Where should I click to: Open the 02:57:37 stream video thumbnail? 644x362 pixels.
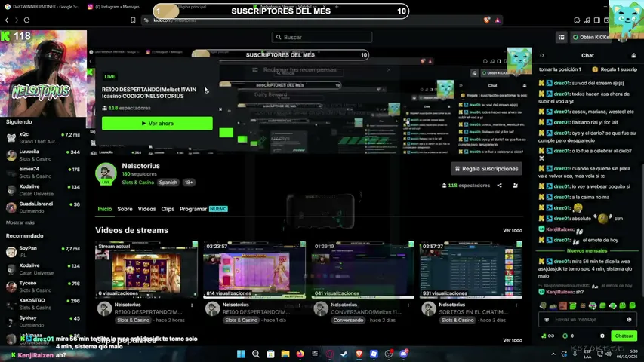470,269
